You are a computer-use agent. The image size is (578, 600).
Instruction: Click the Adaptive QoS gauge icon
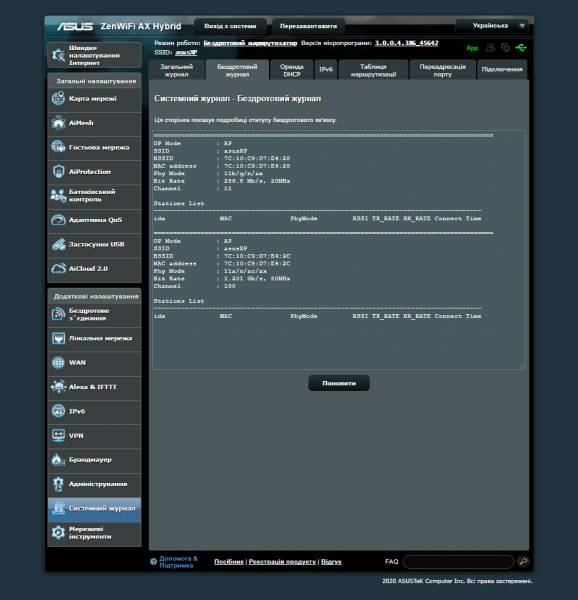[58, 220]
